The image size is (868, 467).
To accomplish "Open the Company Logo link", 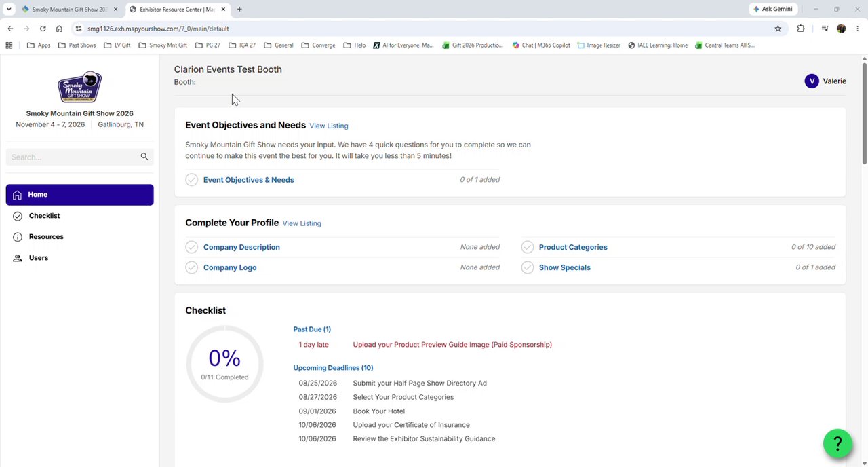I will [230, 267].
